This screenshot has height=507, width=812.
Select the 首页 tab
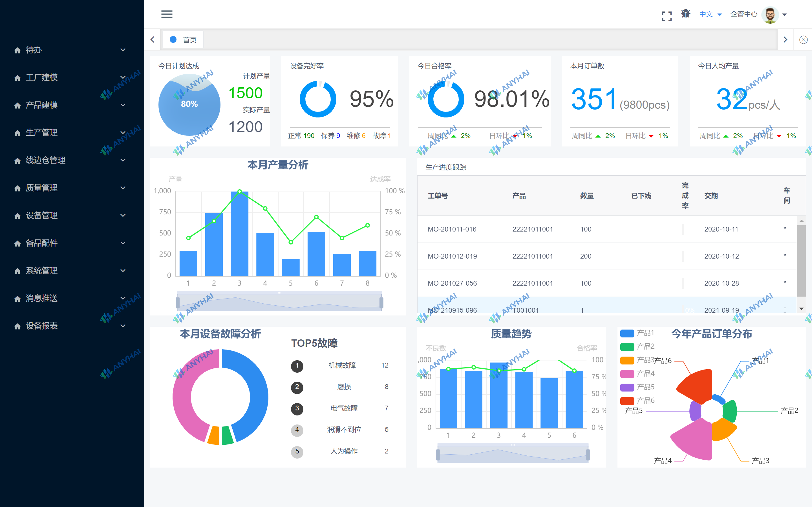[183, 40]
